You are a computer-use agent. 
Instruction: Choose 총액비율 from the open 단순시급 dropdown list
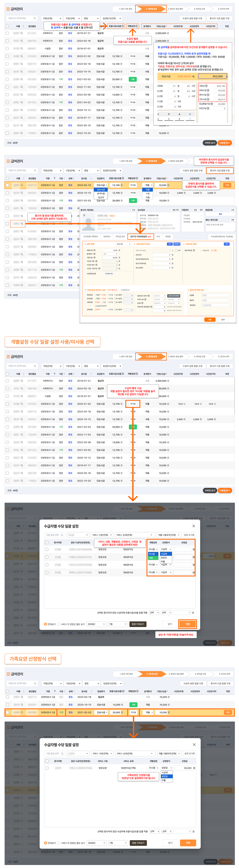(101, 194)
